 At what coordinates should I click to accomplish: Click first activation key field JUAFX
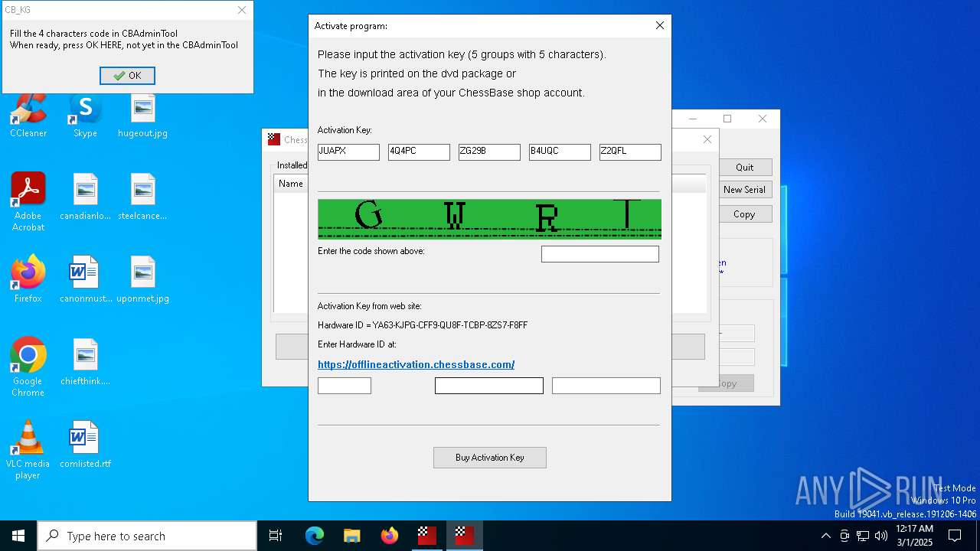click(348, 152)
